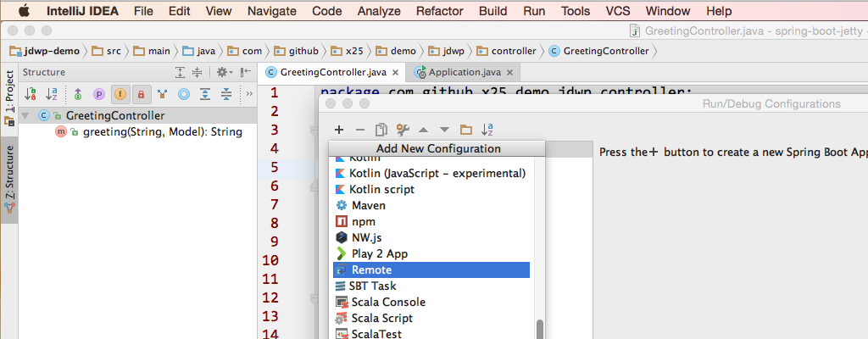Toggle Show Properties purple P icon
868x339 pixels.
point(98,95)
